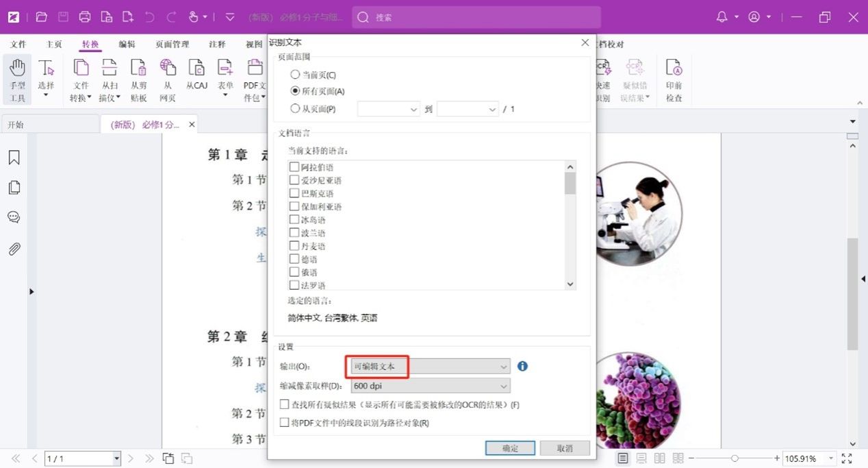Select the Hand tool in ribbon
Viewport: 868px width, 468px height.
pos(17,79)
